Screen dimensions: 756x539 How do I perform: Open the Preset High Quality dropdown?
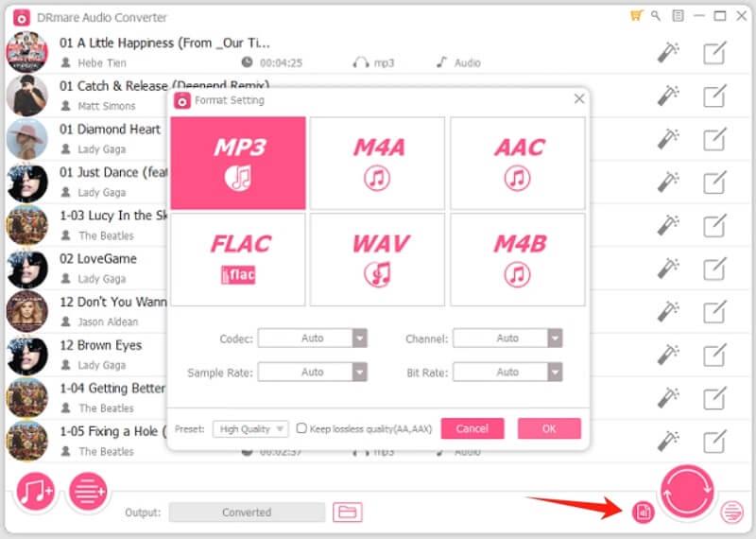click(x=250, y=429)
